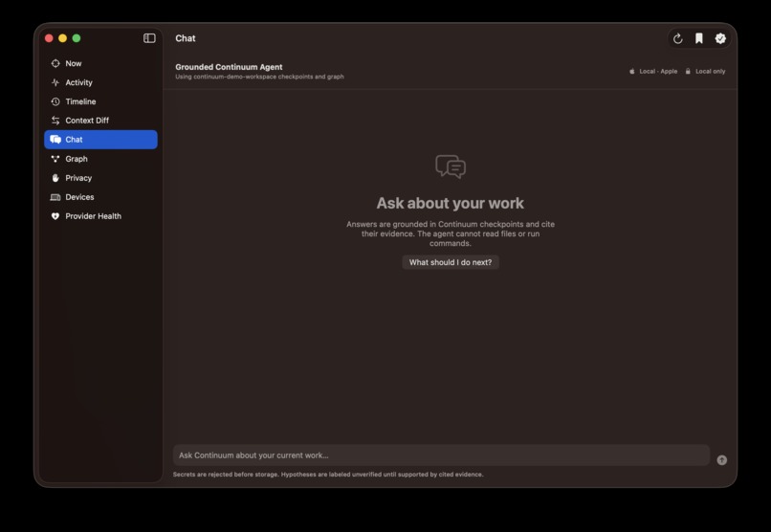Focus the Ask Continuum message field
The image size is (771, 532).
point(441,455)
